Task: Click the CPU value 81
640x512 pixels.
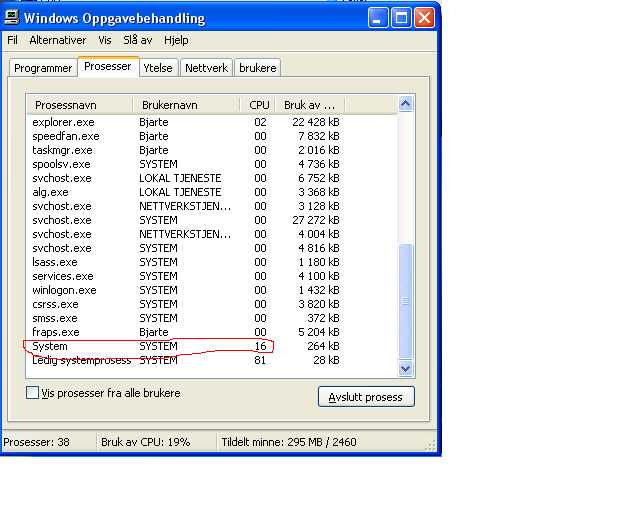Action: tap(260, 360)
